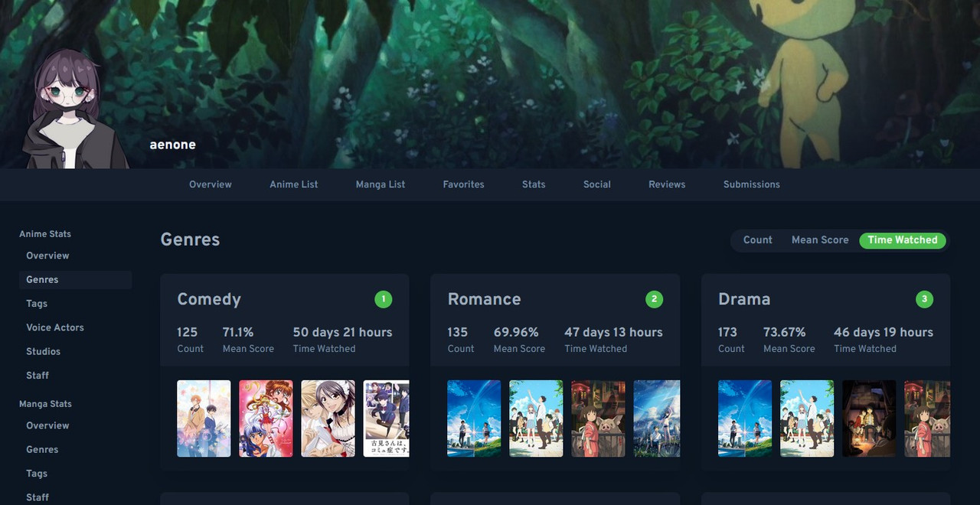The image size is (980, 505).
Task: Open the Overview profile tab
Action: click(x=211, y=184)
